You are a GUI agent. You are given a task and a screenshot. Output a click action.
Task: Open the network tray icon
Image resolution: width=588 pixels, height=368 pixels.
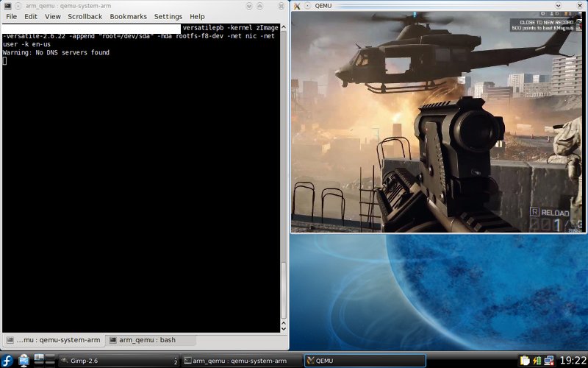coord(549,361)
